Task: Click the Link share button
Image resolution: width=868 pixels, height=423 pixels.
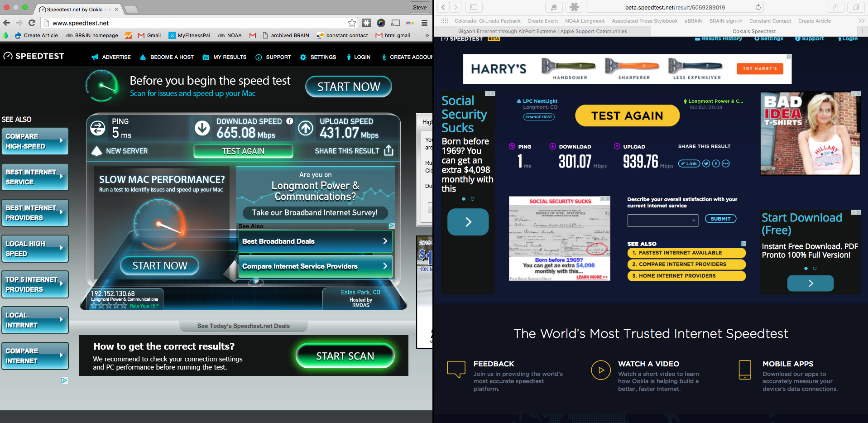Action: click(689, 163)
